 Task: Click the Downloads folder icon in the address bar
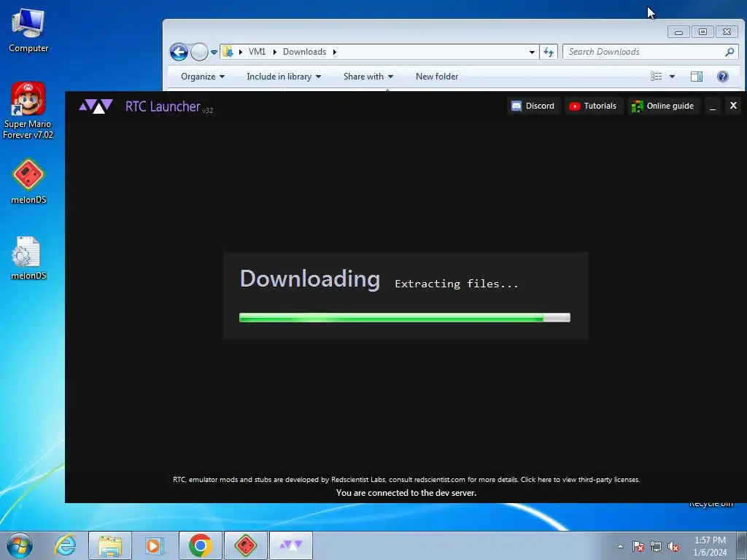click(x=228, y=52)
